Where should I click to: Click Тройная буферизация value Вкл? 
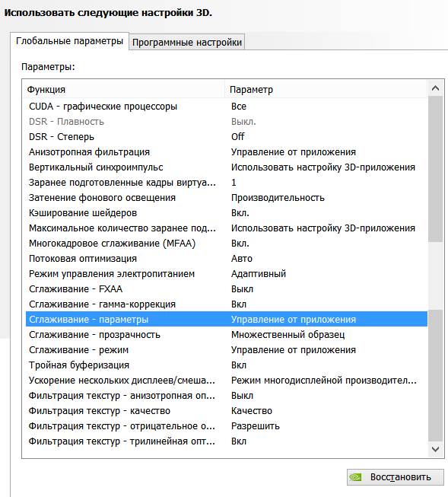click(x=238, y=365)
